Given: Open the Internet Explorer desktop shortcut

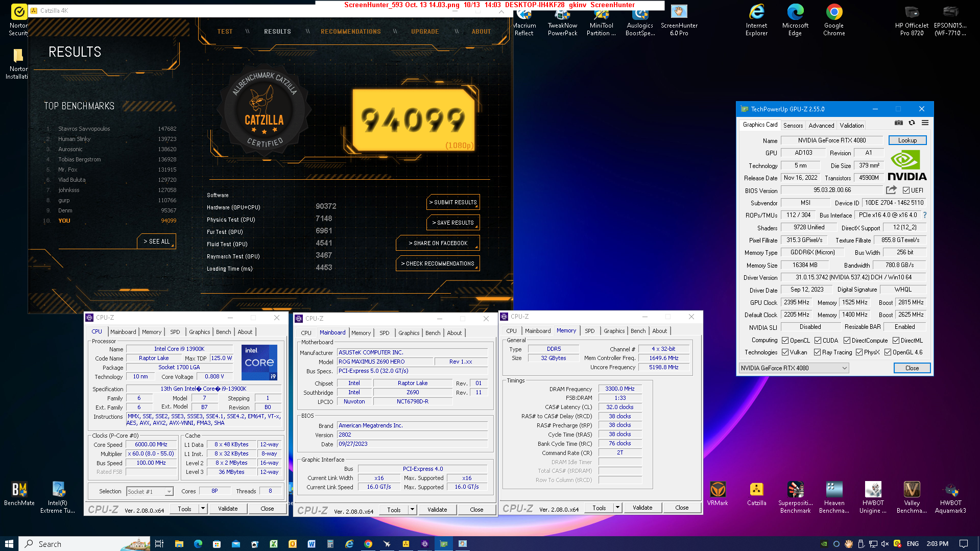Looking at the screenshot, I should (x=756, y=20).
